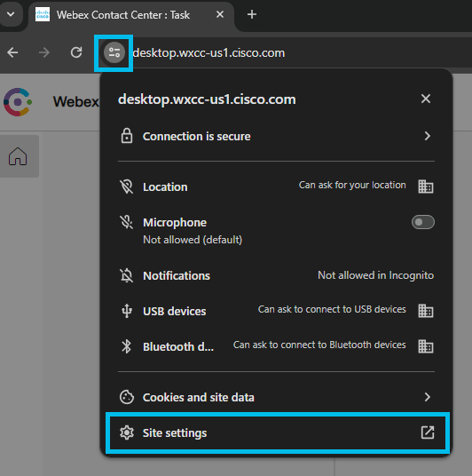
Task: Click the muted microphone icon
Action: [x=126, y=222]
